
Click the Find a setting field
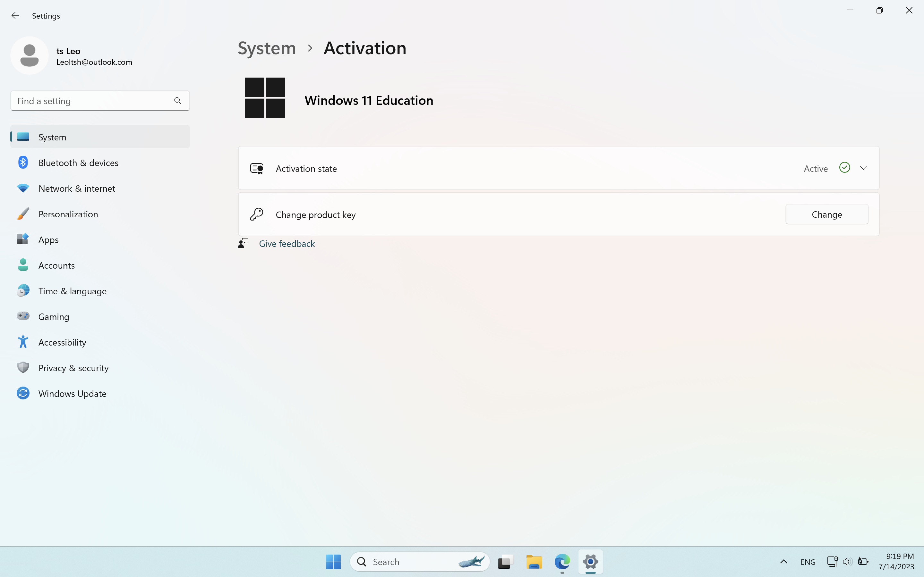(92, 101)
